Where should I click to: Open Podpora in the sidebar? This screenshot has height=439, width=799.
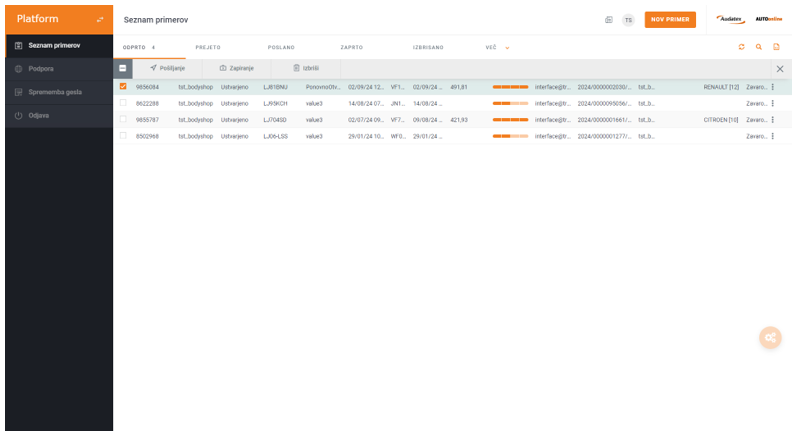pyautogui.click(x=40, y=68)
